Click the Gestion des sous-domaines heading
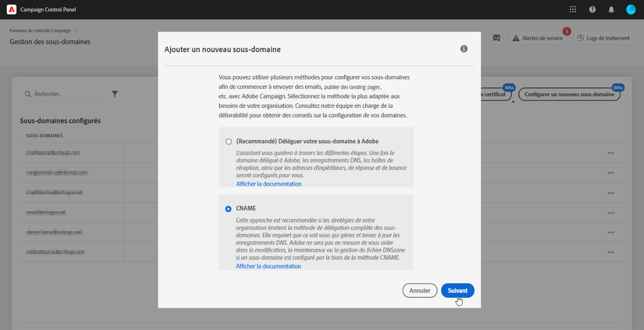Screen dimensions: 644x330 [50, 42]
